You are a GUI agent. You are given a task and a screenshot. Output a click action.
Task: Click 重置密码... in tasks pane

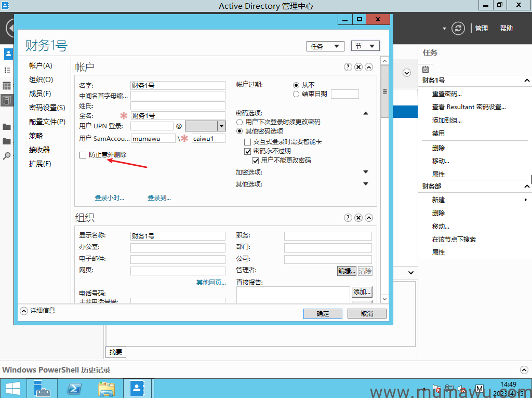[446, 94]
